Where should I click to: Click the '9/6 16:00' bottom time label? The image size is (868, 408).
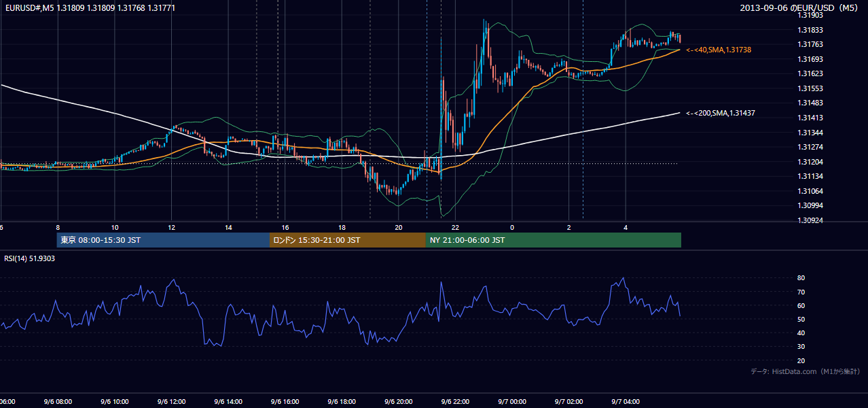pyautogui.click(x=285, y=401)
